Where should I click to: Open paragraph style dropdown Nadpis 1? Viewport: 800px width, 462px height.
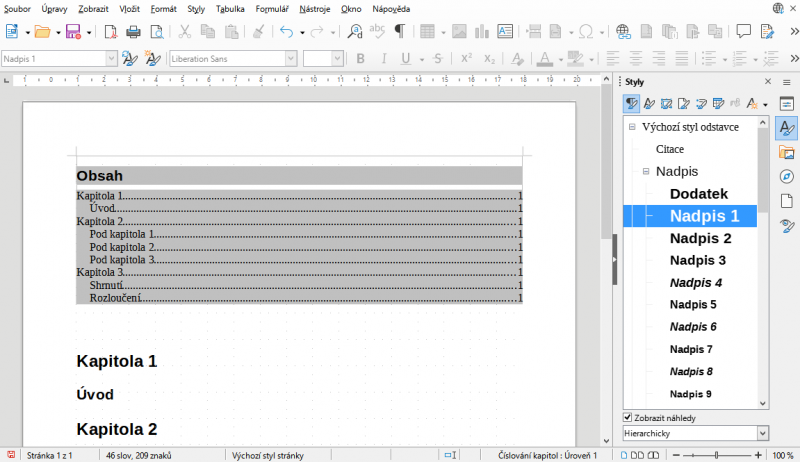[x=112, y=59]
